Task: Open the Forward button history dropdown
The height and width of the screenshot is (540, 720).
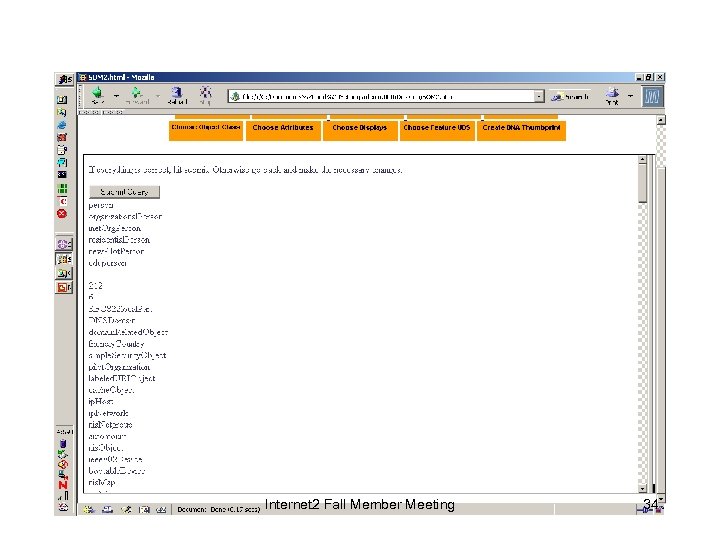Action: pyautogui.click(x=158, y=96)
